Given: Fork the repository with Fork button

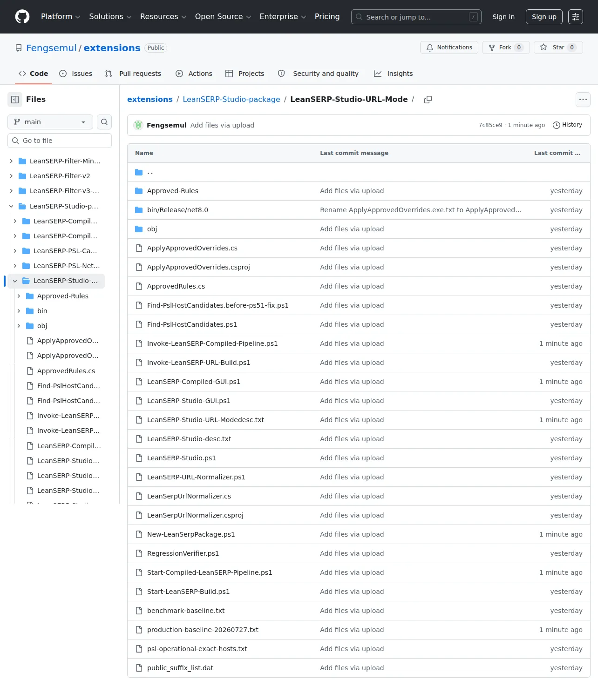Looking at the screenshot, I should (x=506, y=47).
